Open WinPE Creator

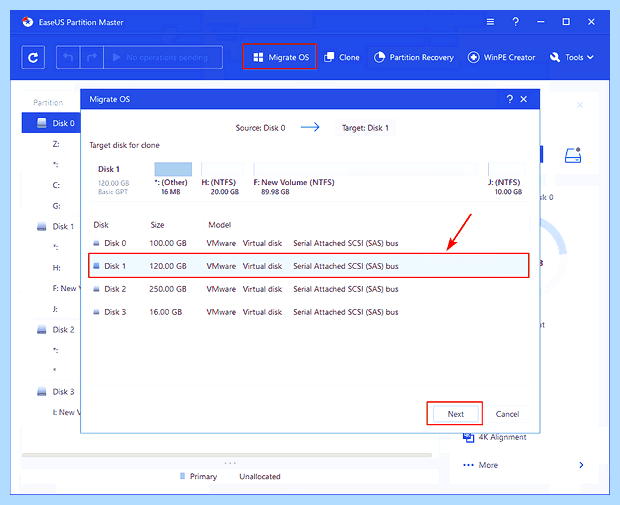(501, 57)
